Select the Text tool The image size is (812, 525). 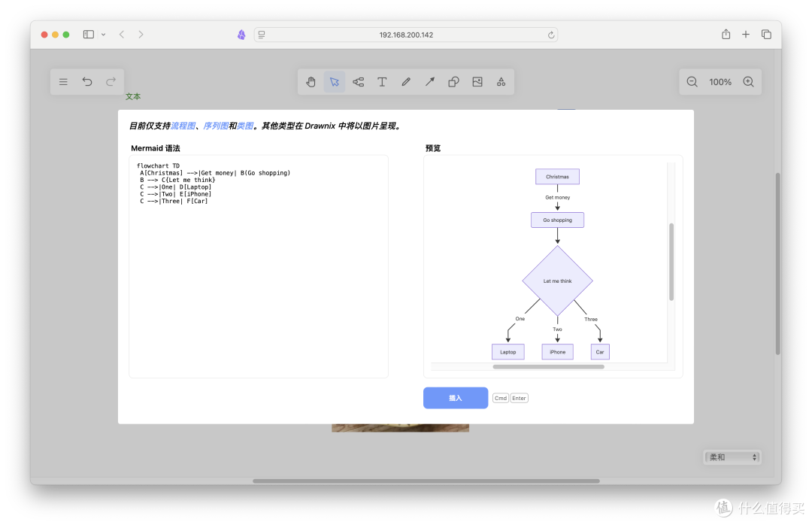click(382, 81)
